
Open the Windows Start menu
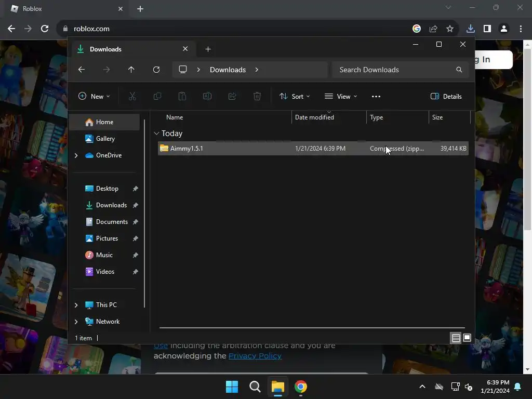[232, 387]
